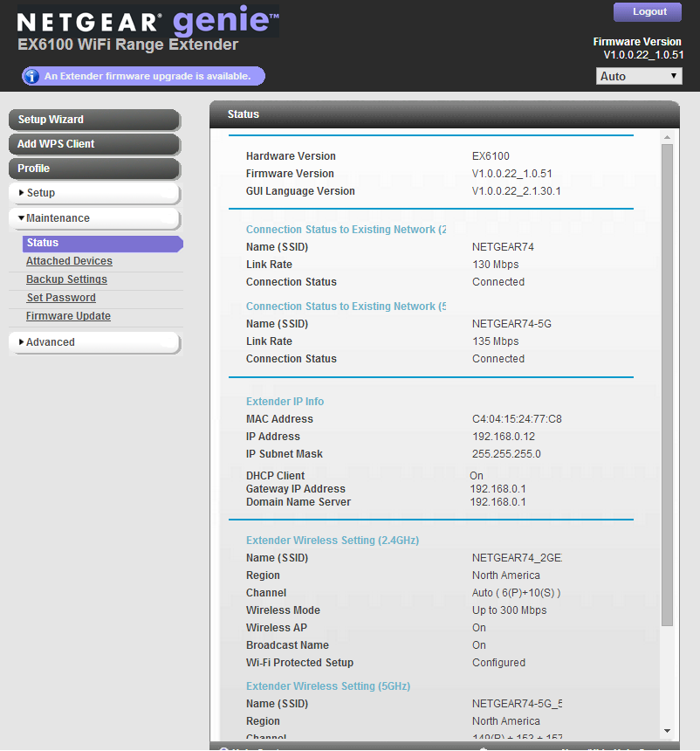This screenshot has height=751, width=700.
Task: Navigate to Firmware Update
Action: [68, 316]
